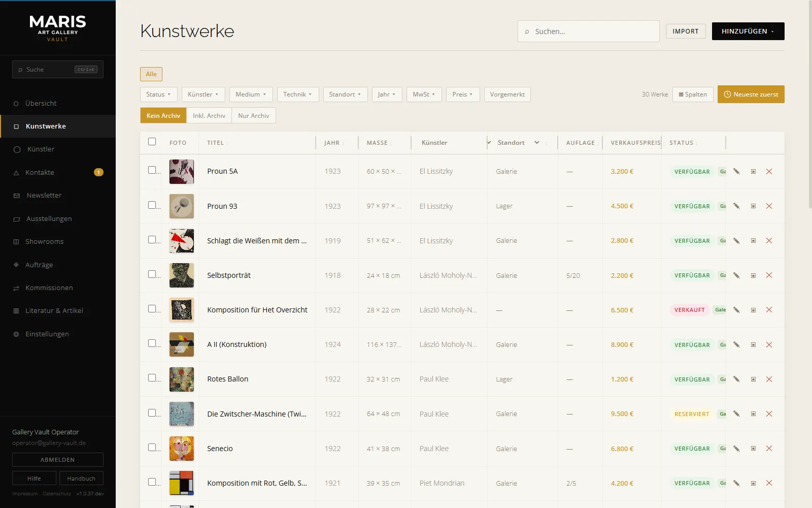The height and width of the screenshot is (508, 812).
Task: Open the Künstler filter dropdown
Action: point(203,94)
